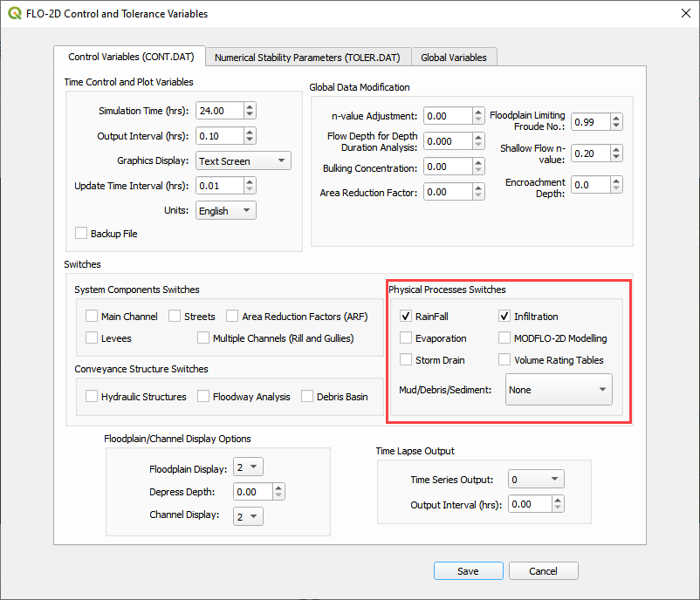Viewport: 700px width, 600px height.
Task: Decrease Shallow Flow n-value with the down arrow
Action: pos(616,158)
